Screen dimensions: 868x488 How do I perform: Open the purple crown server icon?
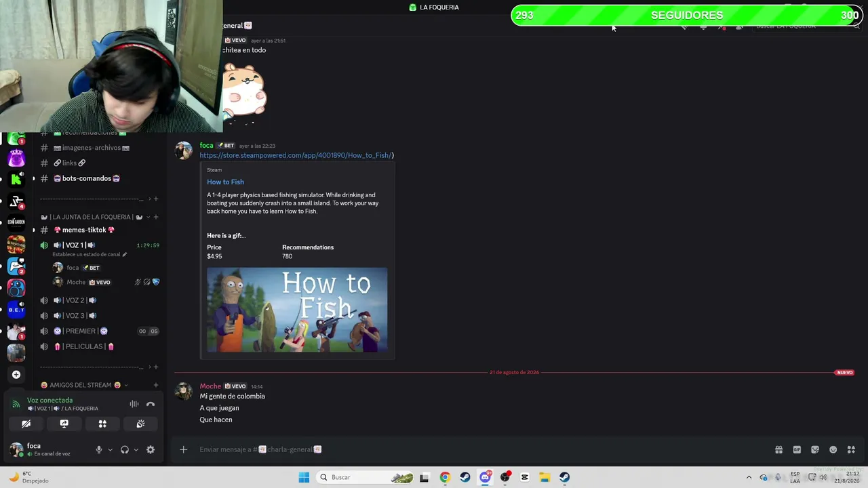click(16, 159)
